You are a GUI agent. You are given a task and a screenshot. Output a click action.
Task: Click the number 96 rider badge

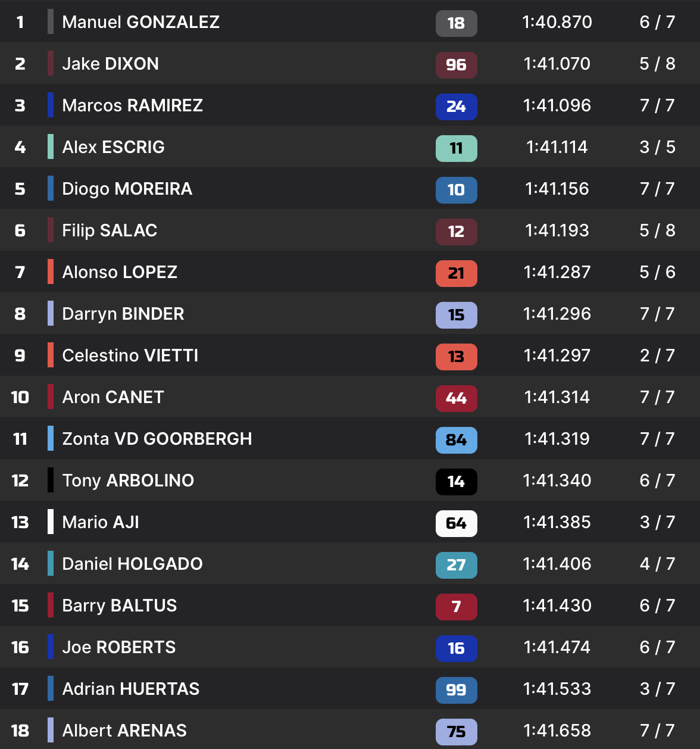(456, 65)
